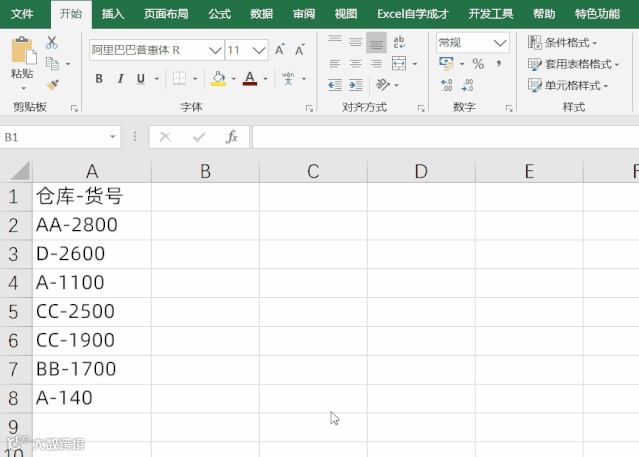Align text to top

point(335,41)
